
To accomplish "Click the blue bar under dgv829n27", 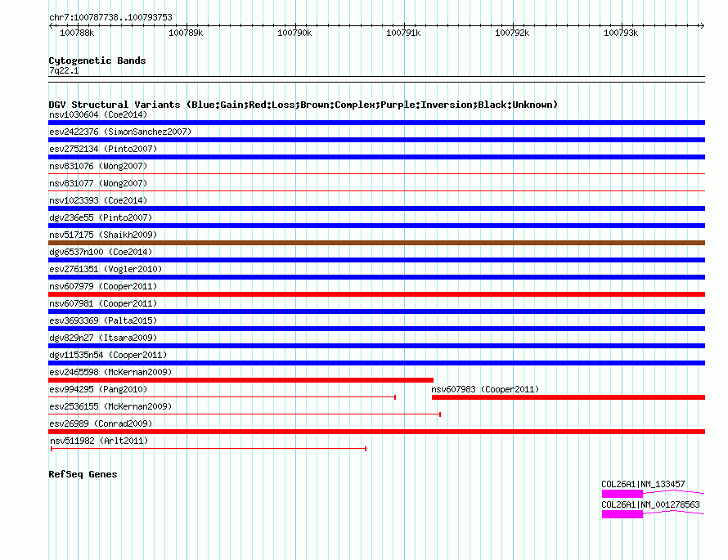I will (376, 346).
